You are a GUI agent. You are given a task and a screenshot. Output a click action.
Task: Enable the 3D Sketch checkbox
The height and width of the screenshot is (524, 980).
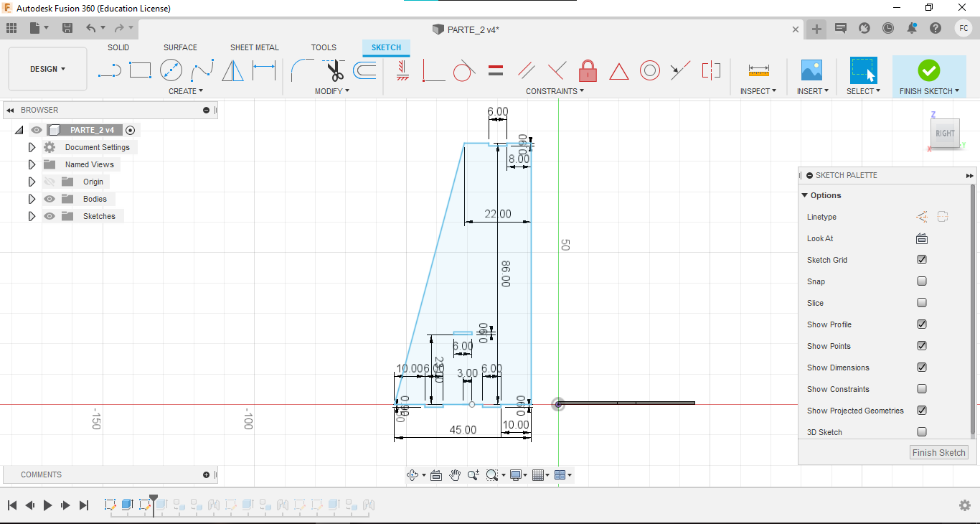[x=922, y=432]
